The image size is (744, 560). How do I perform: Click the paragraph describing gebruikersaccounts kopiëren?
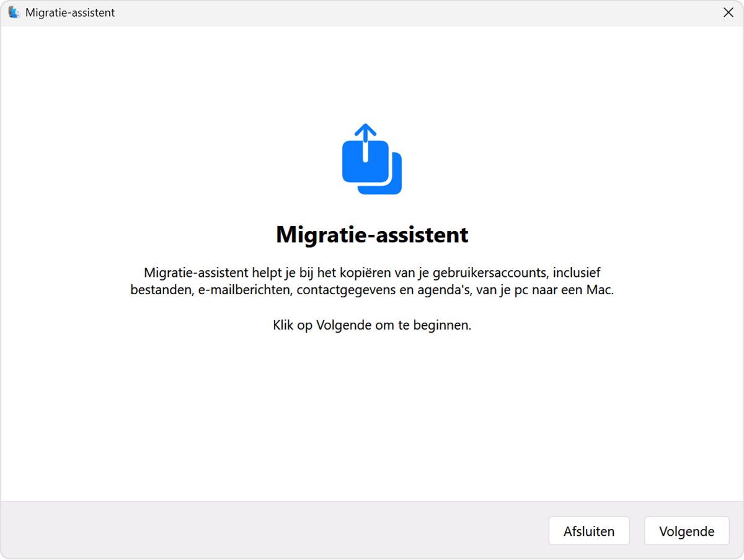371,280
